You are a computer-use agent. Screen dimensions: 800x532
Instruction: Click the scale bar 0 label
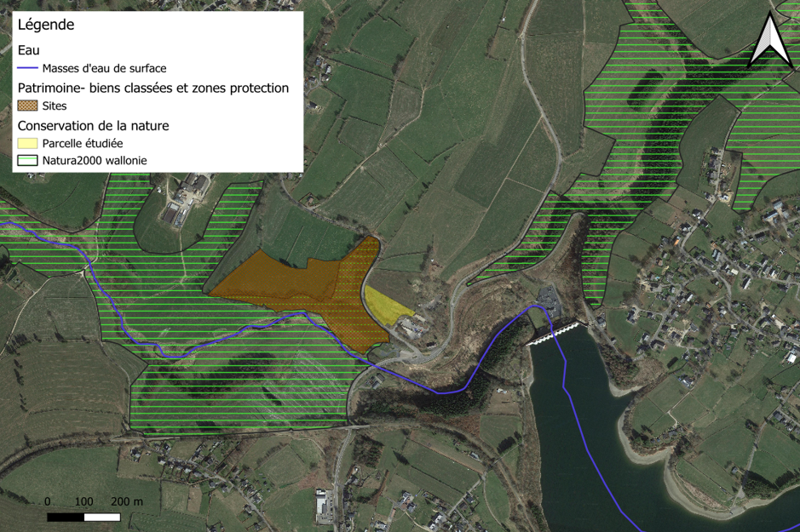point(48,501)
